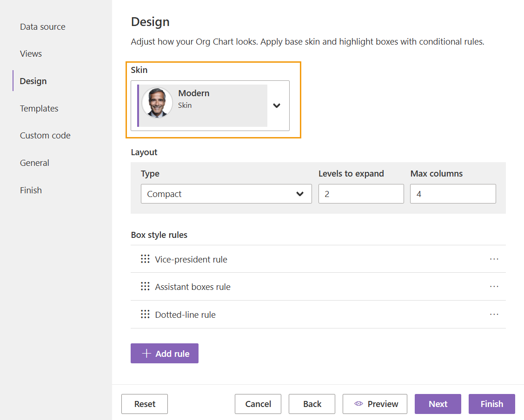Select the Assistant boxes rule text

(x=192, y=287)
